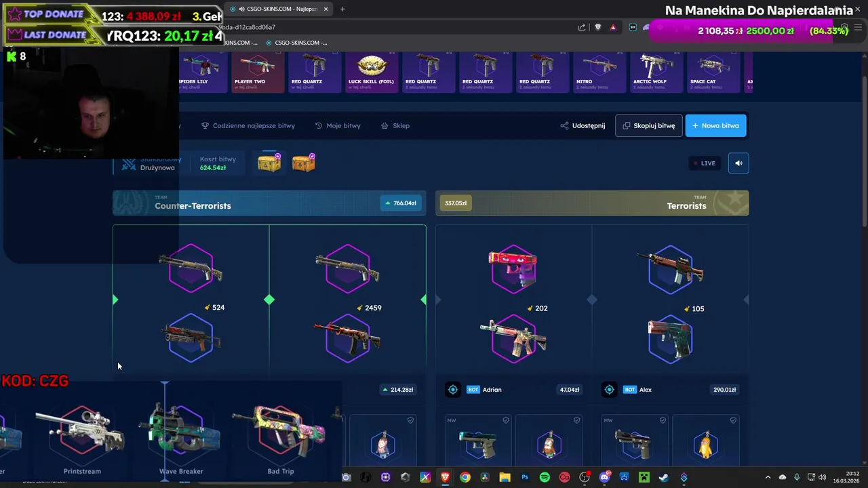Click Udostępnij share link
The height and width of the screenshot is (488, 868).
(583, 125)
